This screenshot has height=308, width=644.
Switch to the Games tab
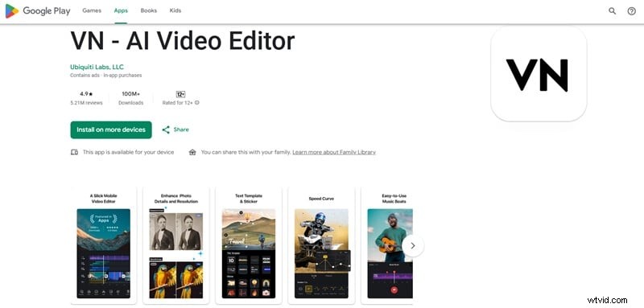coord(92,10)
